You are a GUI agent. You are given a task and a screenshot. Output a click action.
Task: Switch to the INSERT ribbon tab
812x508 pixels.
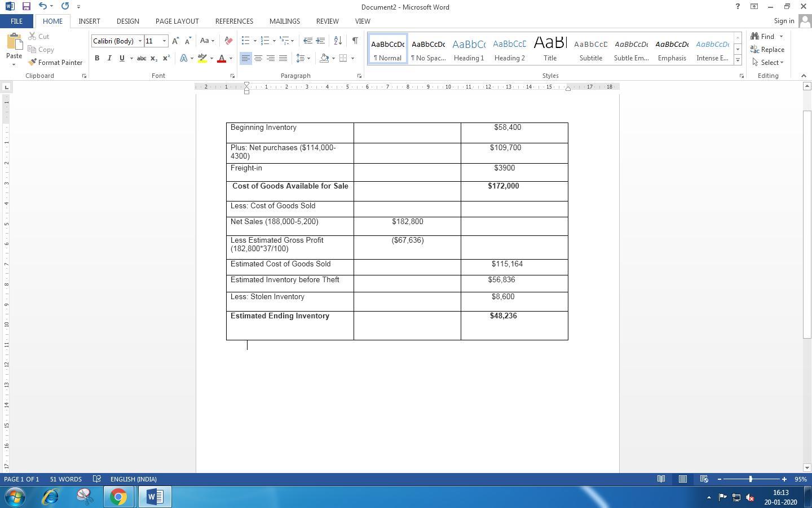click(89, 21)
